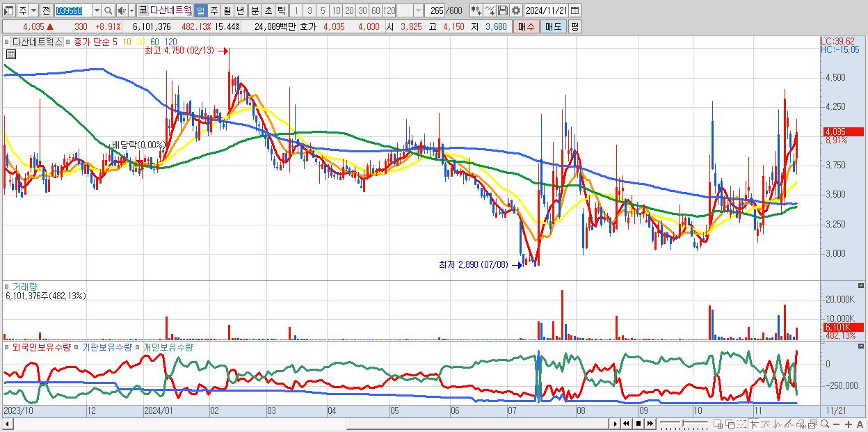The width and height of the screenshot is (868, 432).
Task: Select the 10 interval button
Action: (336, 10)
